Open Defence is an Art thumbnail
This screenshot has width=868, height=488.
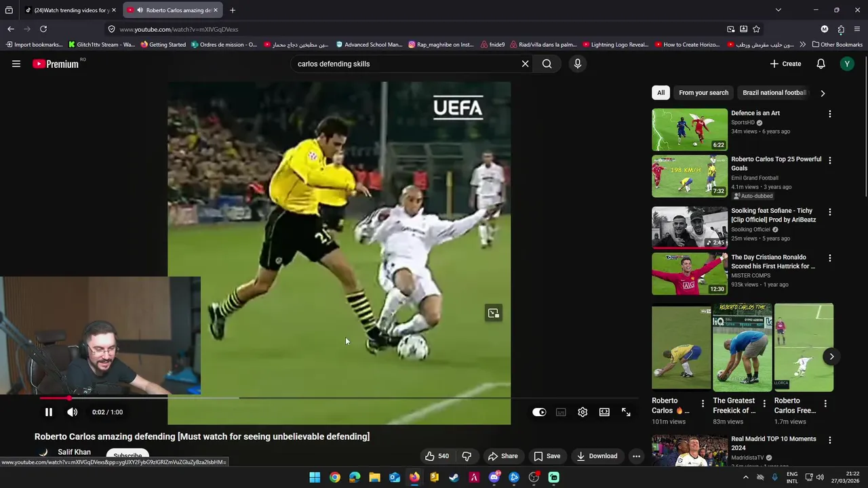point(690,129)
